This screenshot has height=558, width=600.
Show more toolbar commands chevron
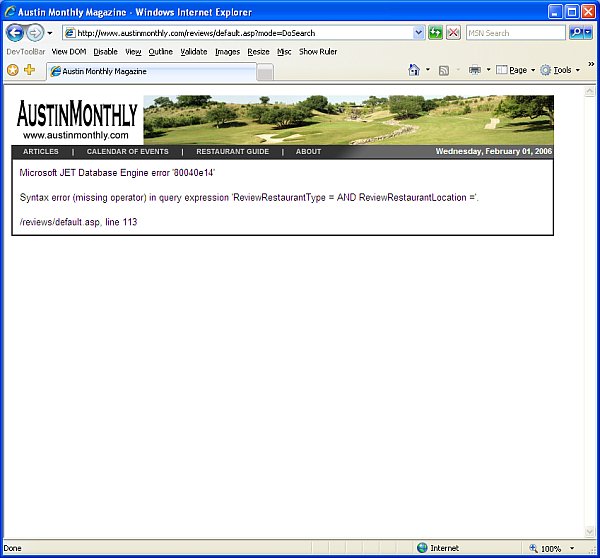591,64
